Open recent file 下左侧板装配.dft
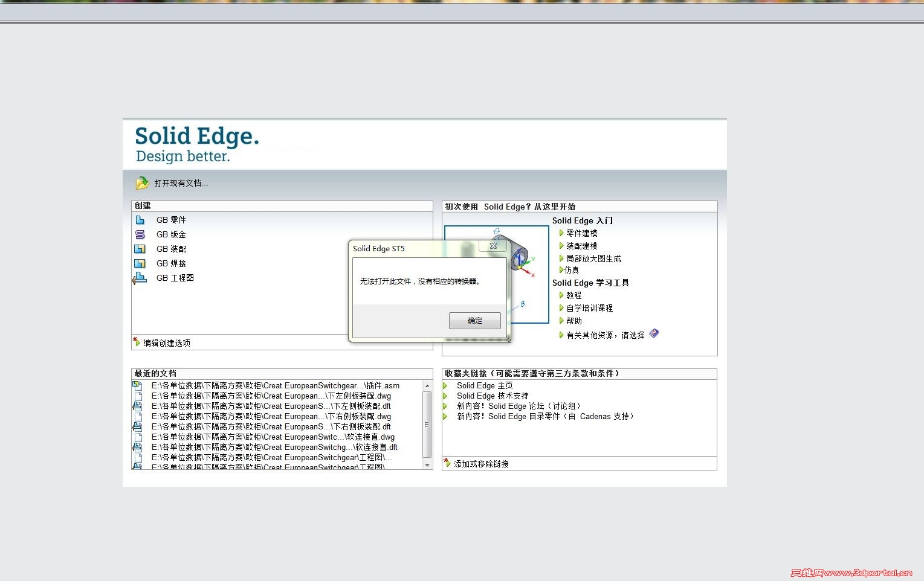The height and width of the screenshot is (581, 924). click(x=271, y=406)
